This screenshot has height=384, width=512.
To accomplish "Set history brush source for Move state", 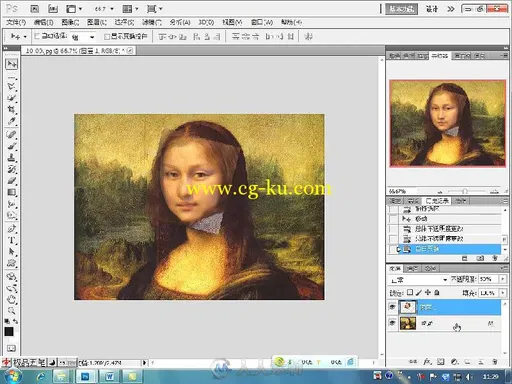I will coord(393,219).
